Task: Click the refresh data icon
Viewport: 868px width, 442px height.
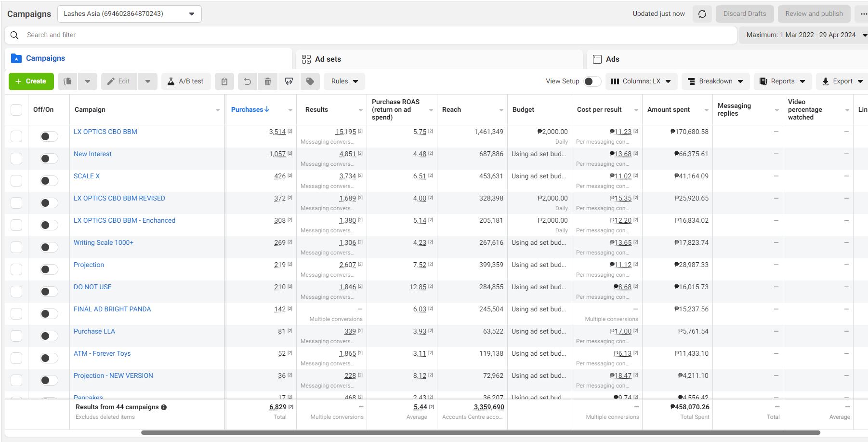Action: point(702,14)
